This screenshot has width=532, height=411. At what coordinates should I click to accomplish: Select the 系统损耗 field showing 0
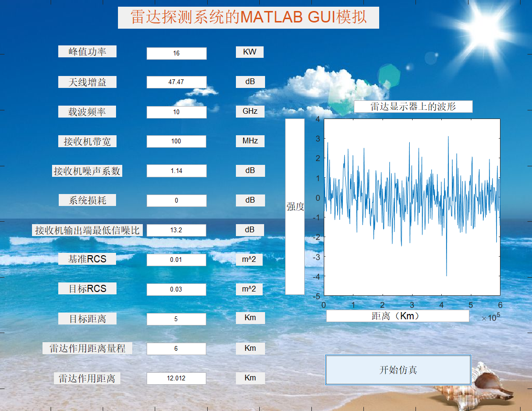pos(176,200)
